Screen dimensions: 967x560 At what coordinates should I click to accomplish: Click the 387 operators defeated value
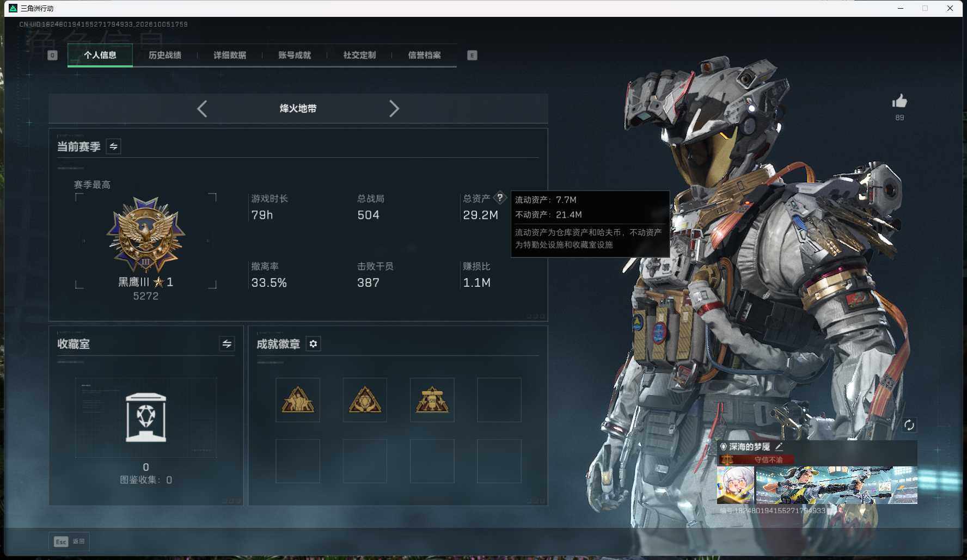[368, 282]
